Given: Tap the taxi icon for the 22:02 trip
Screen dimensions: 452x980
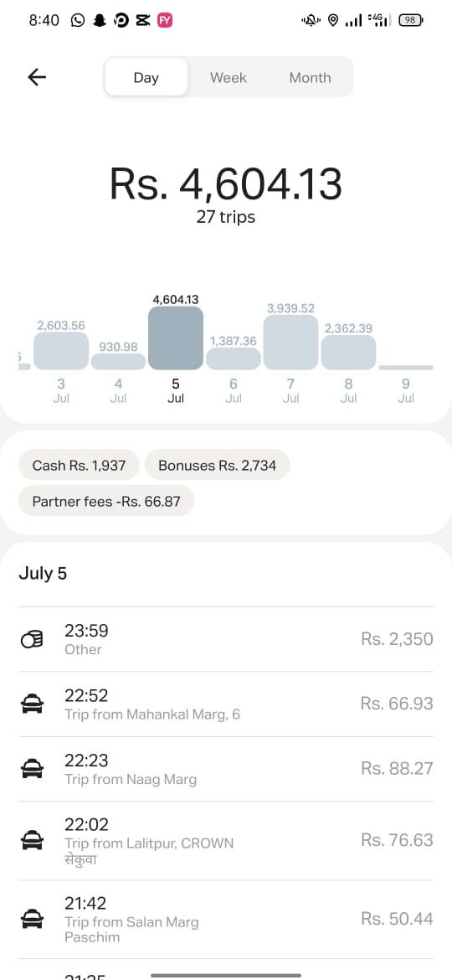Looking at the screenshot, I should point(32,841).
